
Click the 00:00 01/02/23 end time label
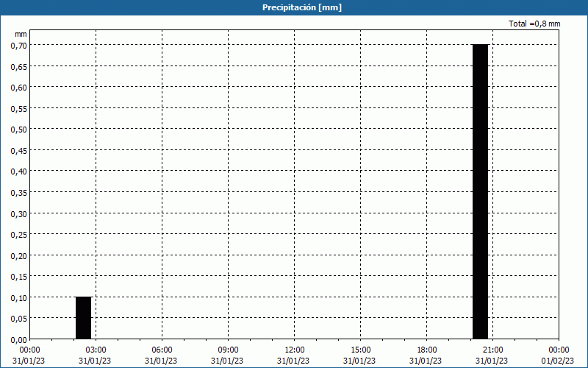[558, 355]
